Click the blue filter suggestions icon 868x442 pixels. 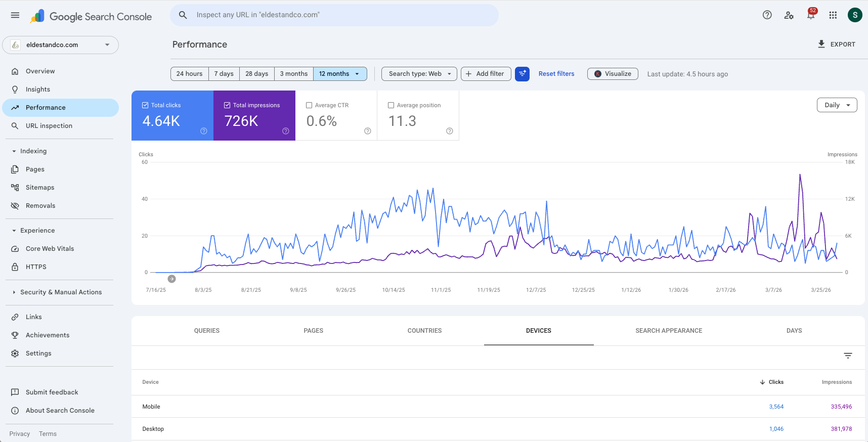tap(522, 74)
